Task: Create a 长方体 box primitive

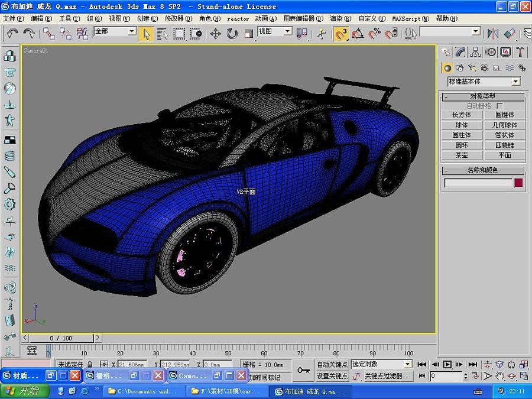Action: [462, 115]
